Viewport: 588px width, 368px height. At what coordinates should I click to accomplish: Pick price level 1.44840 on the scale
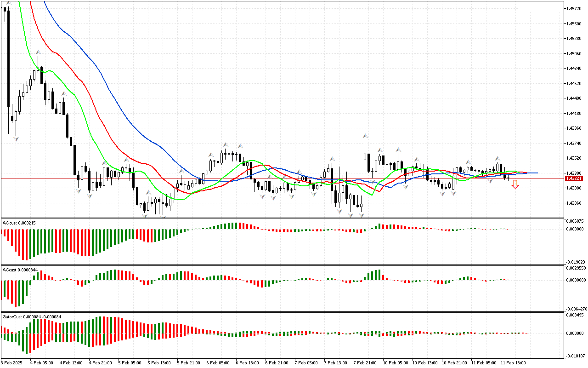574,69
